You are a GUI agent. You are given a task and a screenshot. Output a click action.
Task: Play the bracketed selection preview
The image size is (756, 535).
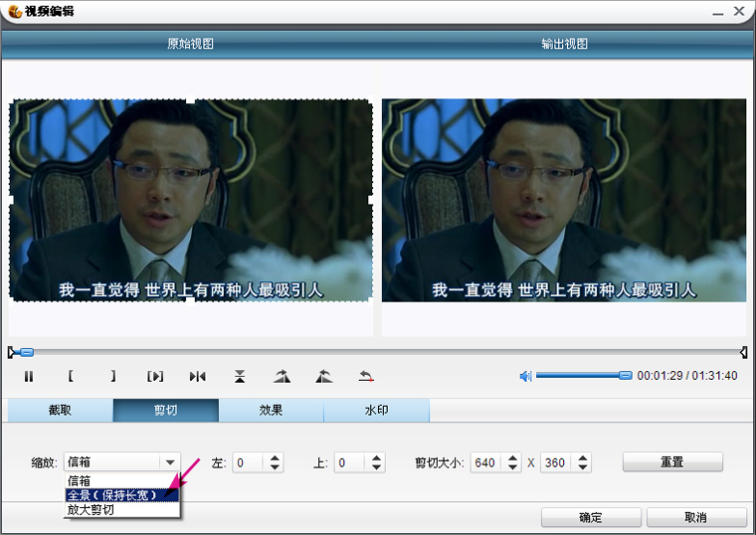(x=155, y=377)
